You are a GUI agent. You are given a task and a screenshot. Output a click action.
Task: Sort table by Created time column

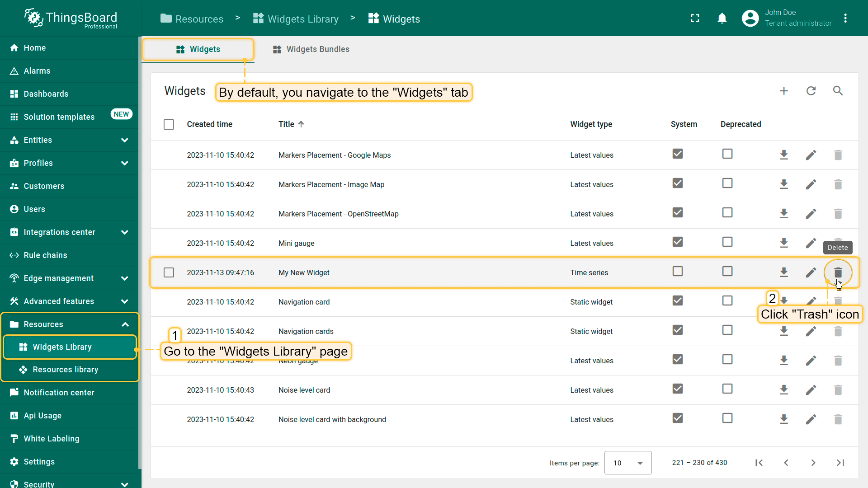pos(209,124)
